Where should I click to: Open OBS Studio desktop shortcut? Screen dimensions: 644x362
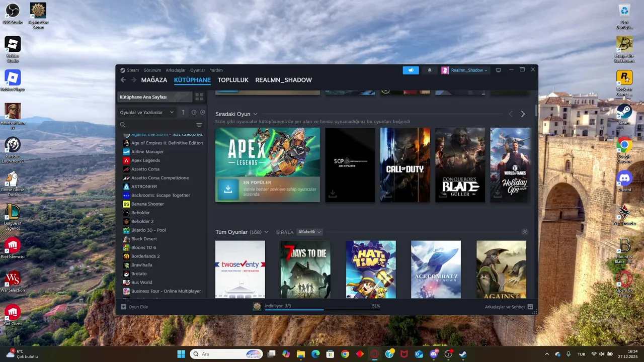13,14
